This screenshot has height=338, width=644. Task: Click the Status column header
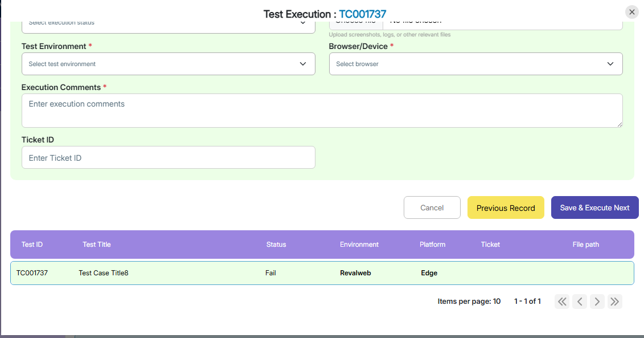pos(276,245)
